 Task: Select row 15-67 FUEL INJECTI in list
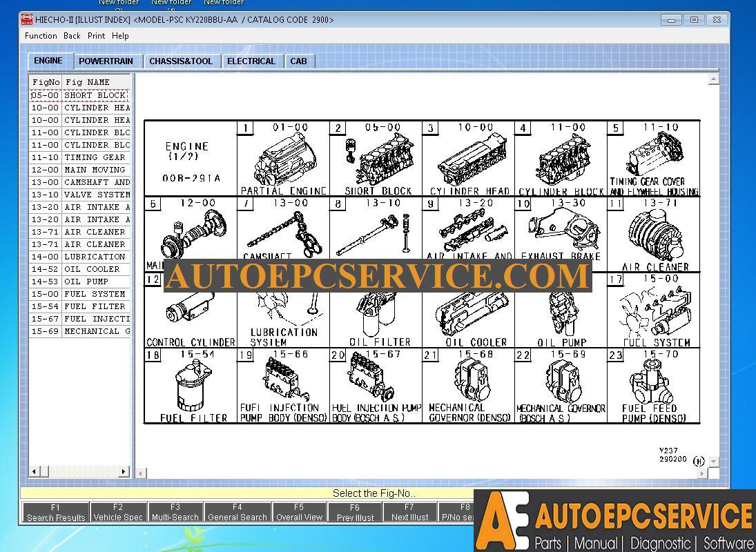(79, 319)
